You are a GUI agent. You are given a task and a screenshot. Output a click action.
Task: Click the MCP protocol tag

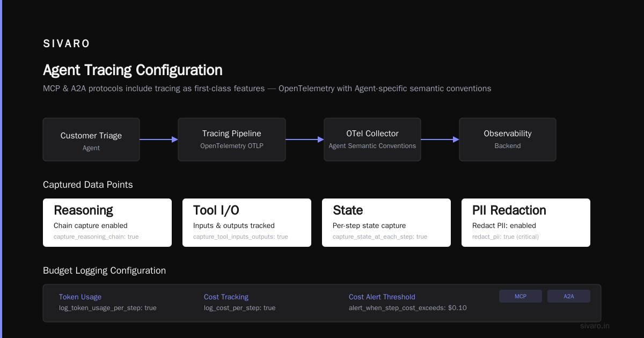tap(521, 296)
